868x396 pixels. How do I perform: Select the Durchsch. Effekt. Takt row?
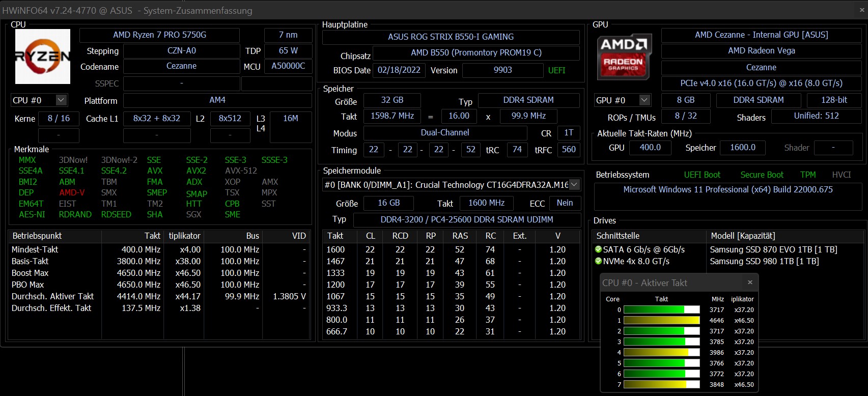(x=159, y=308)
